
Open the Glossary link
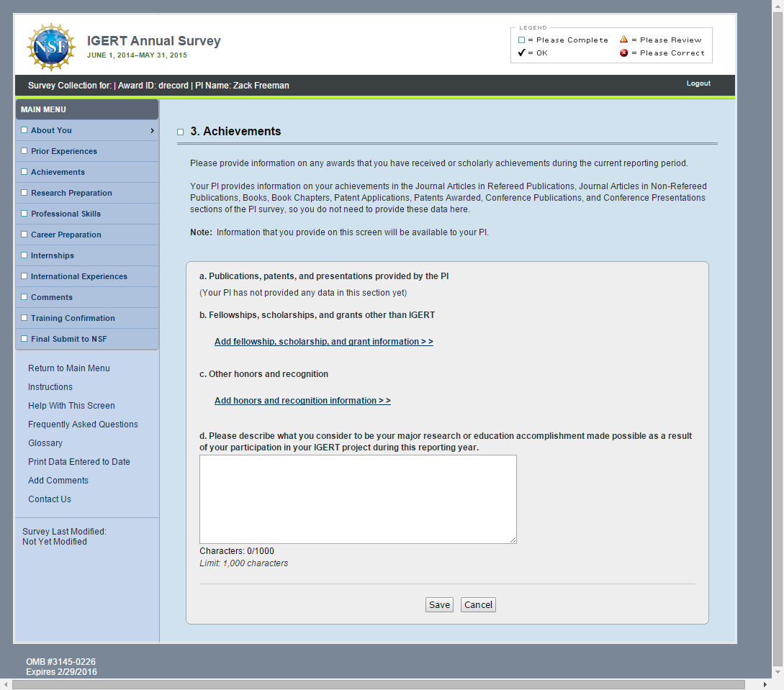pos(45,443)
